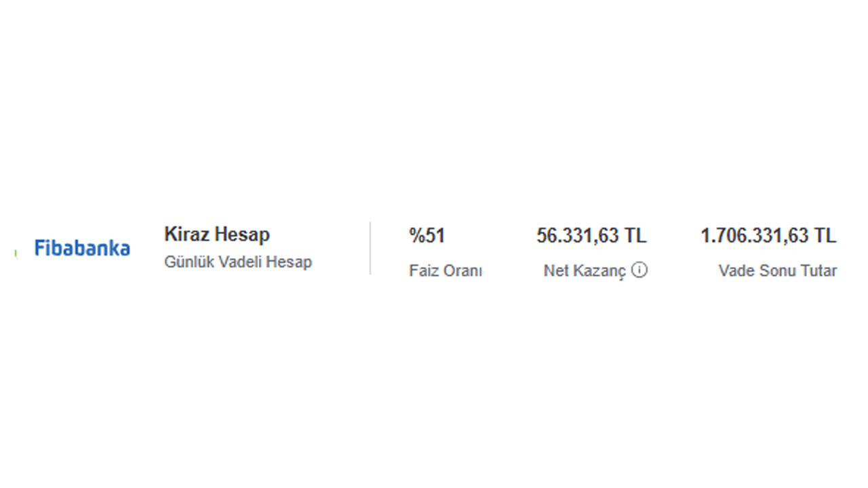The width and height of the screenshot is (868, 488).
Task: Select the Günlük Vadeli Hesap subtitle
Action: pos(238,262)
